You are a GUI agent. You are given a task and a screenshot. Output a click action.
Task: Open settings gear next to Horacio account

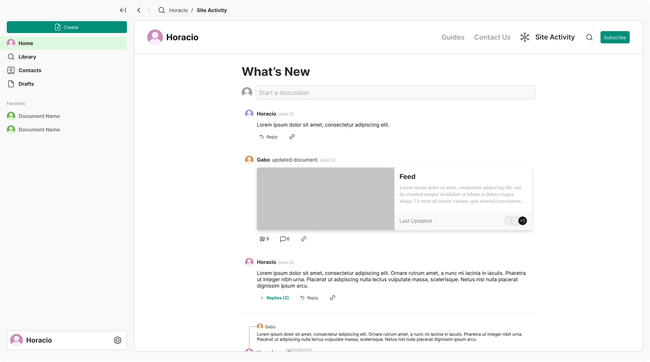[x=118, y=340]
